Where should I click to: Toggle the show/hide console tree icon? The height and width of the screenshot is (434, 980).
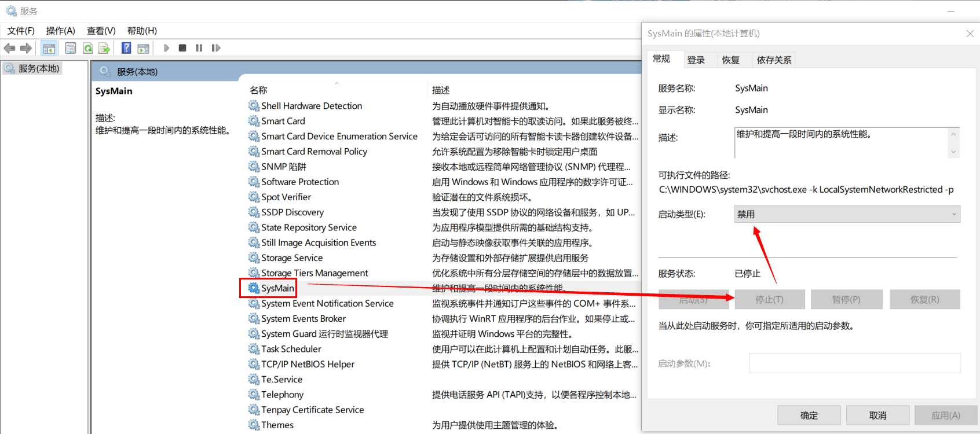tap(49, 48)
